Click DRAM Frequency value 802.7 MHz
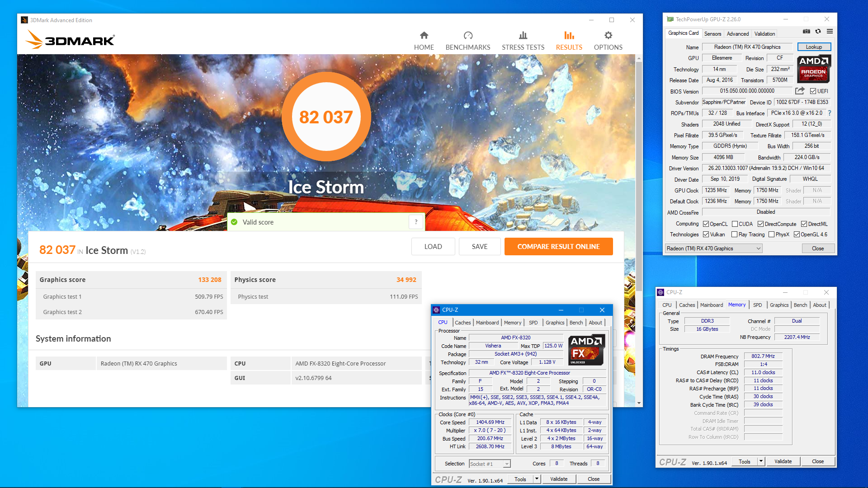 pos(763,356)
